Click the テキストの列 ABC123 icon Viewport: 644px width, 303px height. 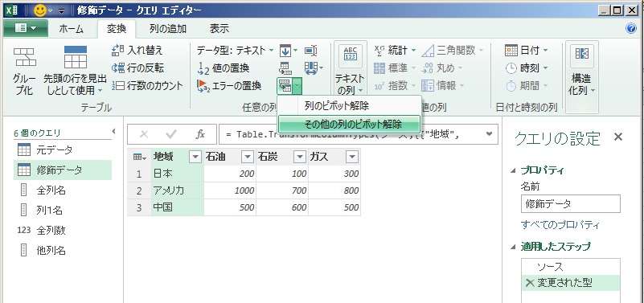(350, 55)
